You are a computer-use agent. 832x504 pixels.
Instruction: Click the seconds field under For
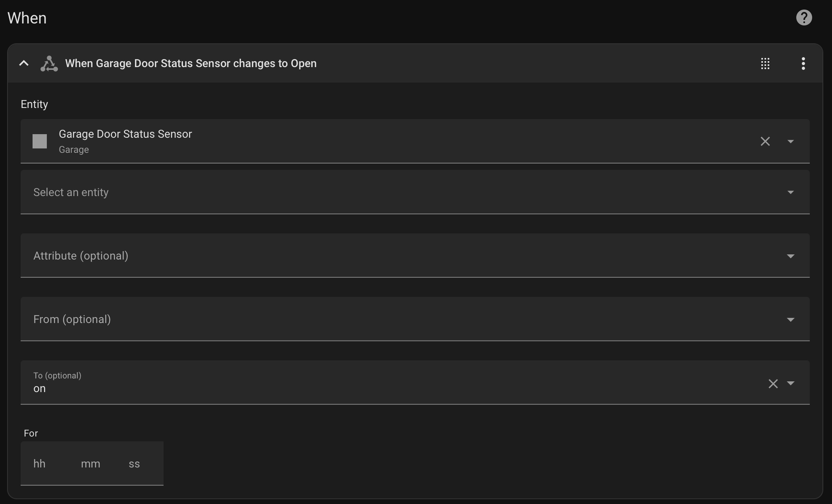click(x=134, y=464)
